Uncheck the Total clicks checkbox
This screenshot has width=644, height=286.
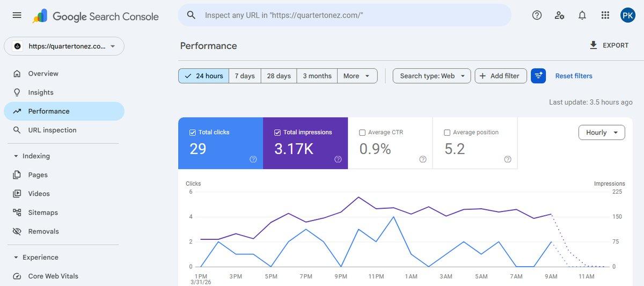pos(193,133)
